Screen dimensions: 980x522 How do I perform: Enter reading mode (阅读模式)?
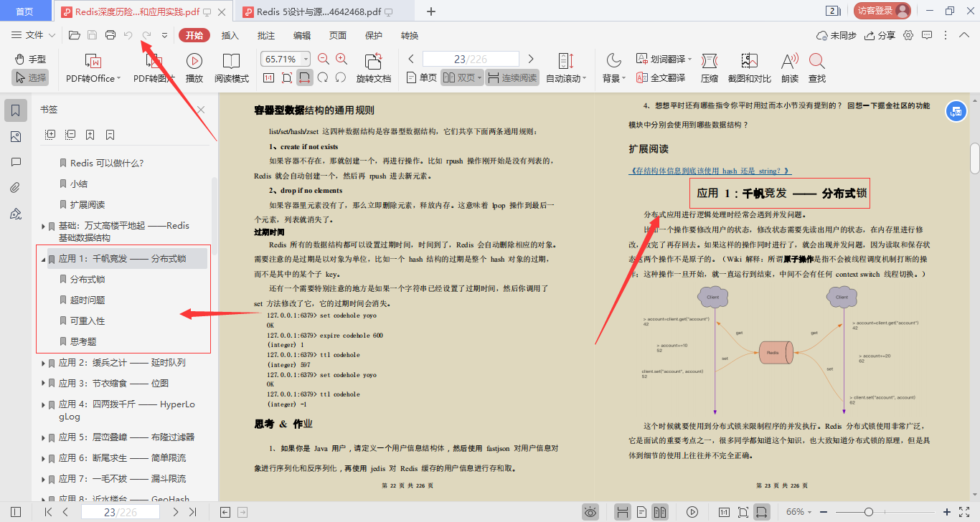point(232,68)
